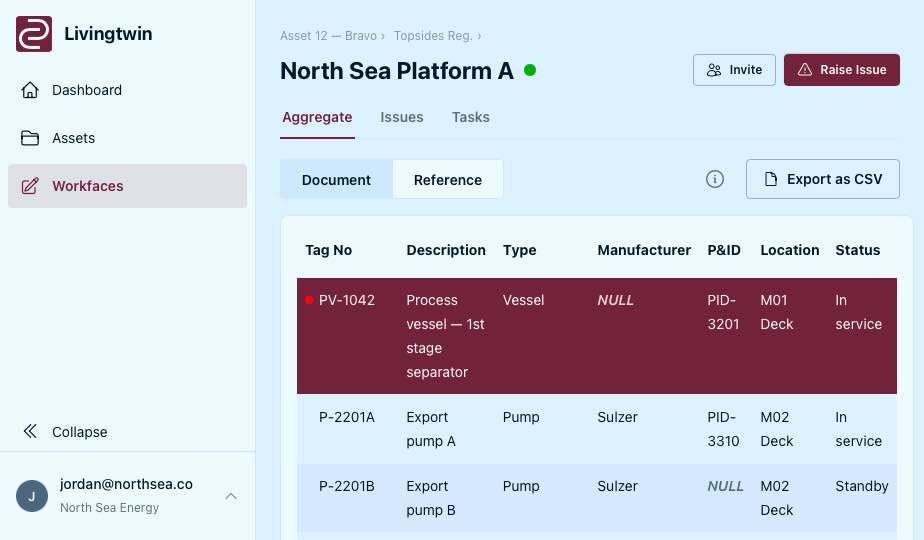Select the Workfaces menu item
This screenshot has height=540, width=924.
pyautogui.click(x=127, y=186)
